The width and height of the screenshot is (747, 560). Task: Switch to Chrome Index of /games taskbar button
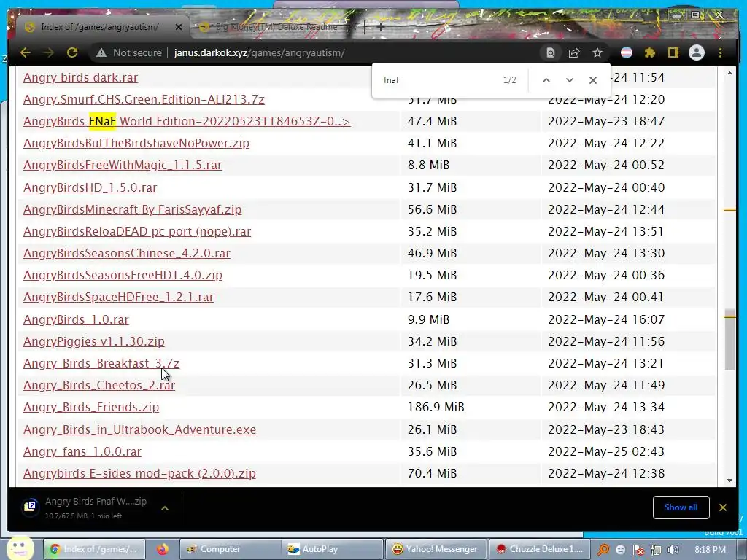pyautogui.click(x=93, y=549)
